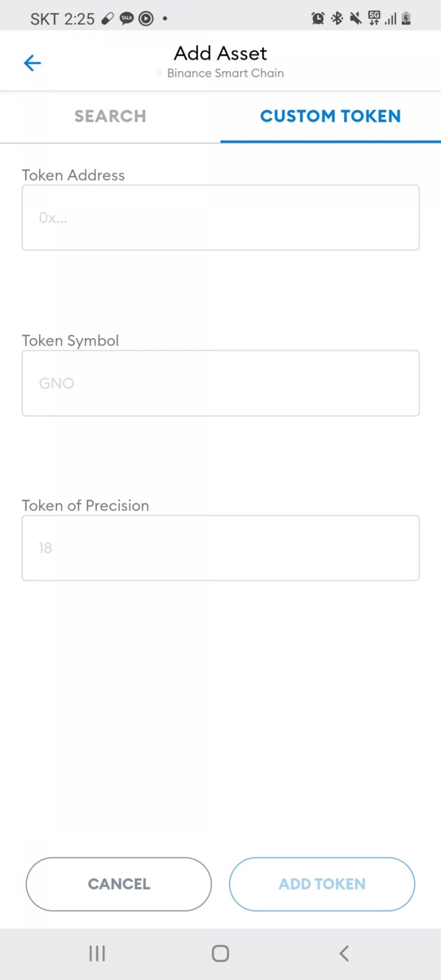Tap the alarm clock status icon

(318, 19)
